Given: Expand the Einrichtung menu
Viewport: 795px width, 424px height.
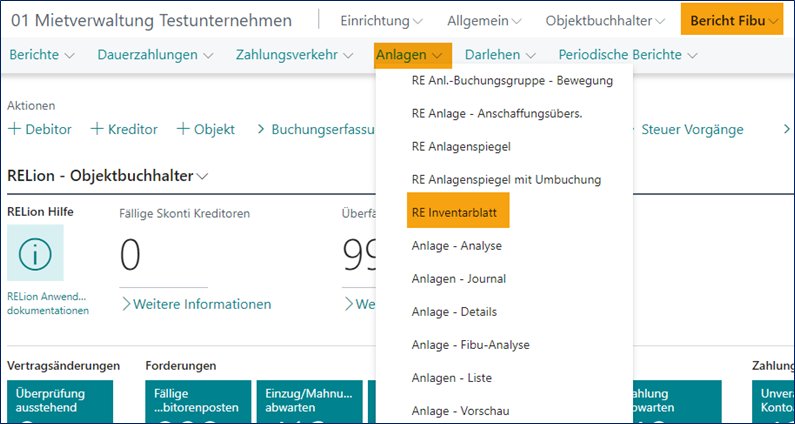Looking at the screenshot, I should (x=381, y=21).
